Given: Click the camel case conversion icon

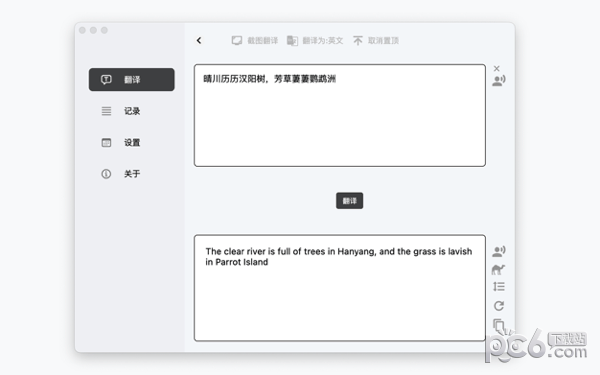Looking at the screenshot, I should tap(498, 270).
